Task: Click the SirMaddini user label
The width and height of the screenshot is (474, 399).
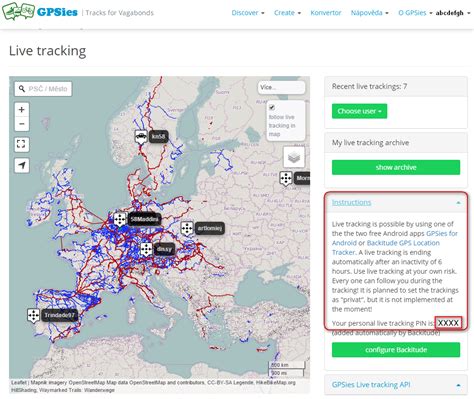Action: [144, 219]
